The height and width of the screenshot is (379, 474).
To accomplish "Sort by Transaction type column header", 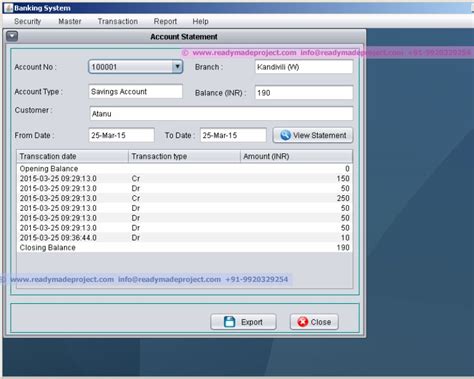I will click(x=184, y=156).
